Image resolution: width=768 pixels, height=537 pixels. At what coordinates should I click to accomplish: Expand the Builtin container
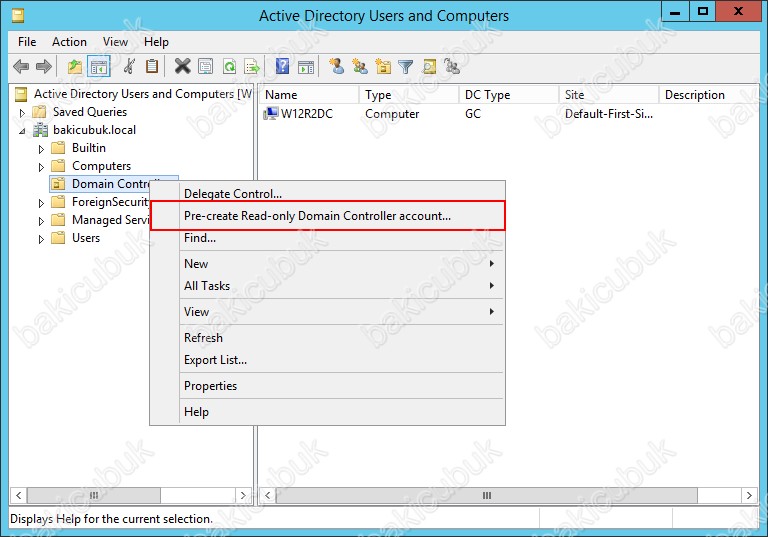click(x=41, y=149)
